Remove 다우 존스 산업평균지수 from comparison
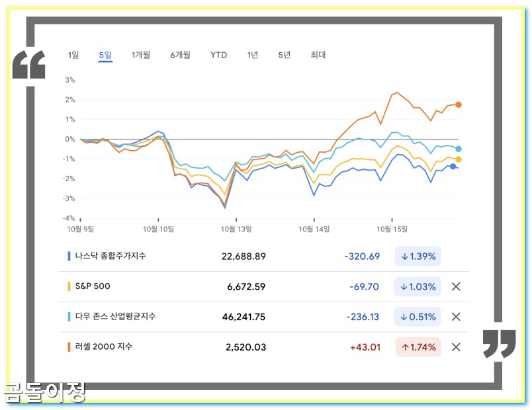Screen dimensions: 532x410 [456, 317]
